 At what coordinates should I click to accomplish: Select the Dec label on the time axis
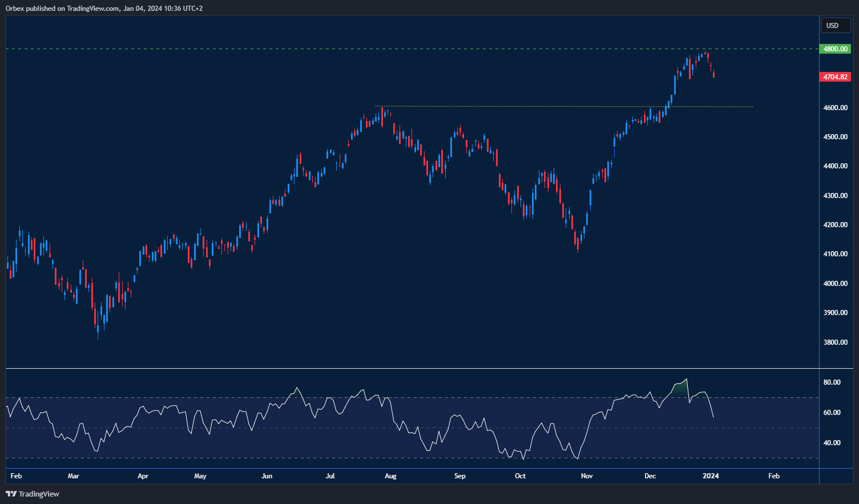point(650,475)
